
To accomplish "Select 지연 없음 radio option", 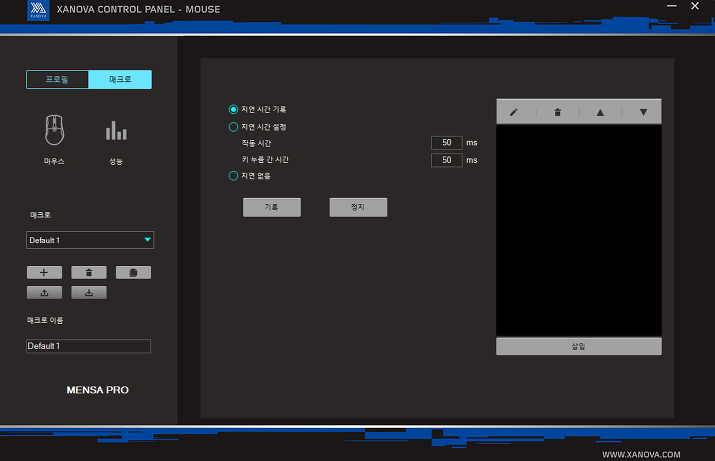I will pyautogui.click(x=233, y=176).
